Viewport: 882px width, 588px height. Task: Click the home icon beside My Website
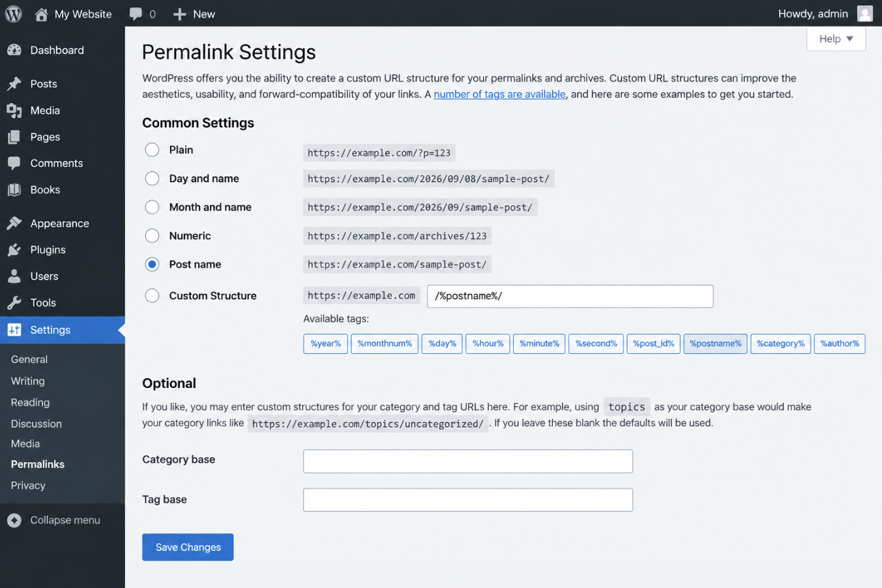(41, 14)
